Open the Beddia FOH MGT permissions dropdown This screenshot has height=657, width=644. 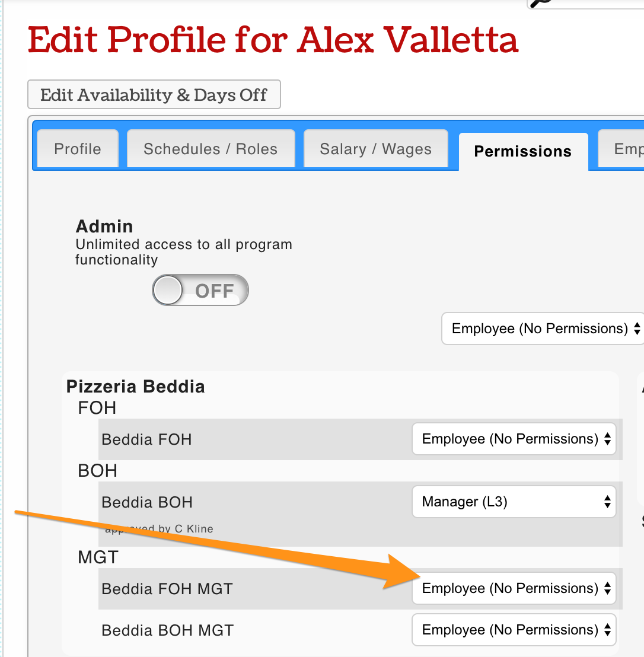[x=515, y=589]
